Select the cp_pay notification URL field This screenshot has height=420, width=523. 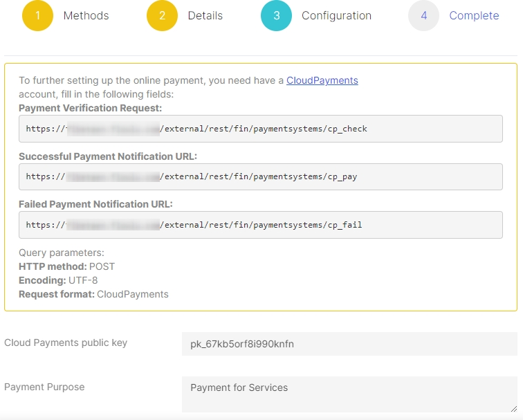pyautogui.click(x=260, y=176)
